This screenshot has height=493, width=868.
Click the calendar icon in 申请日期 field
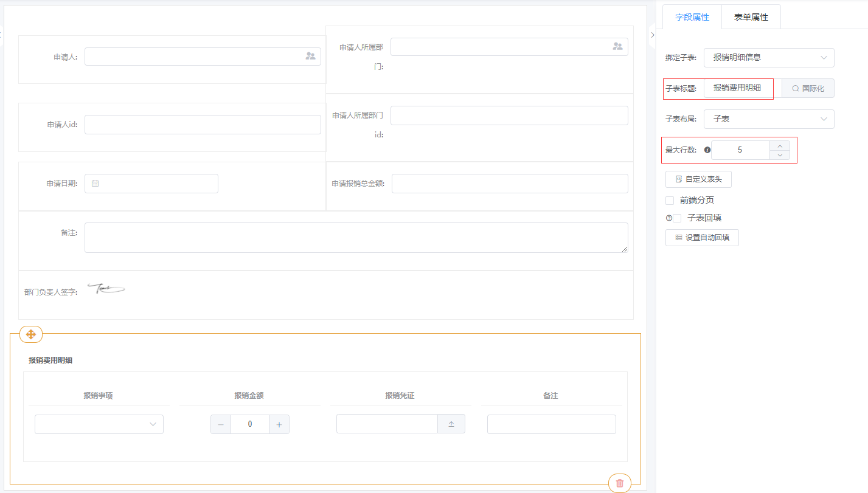click(95, 184)
